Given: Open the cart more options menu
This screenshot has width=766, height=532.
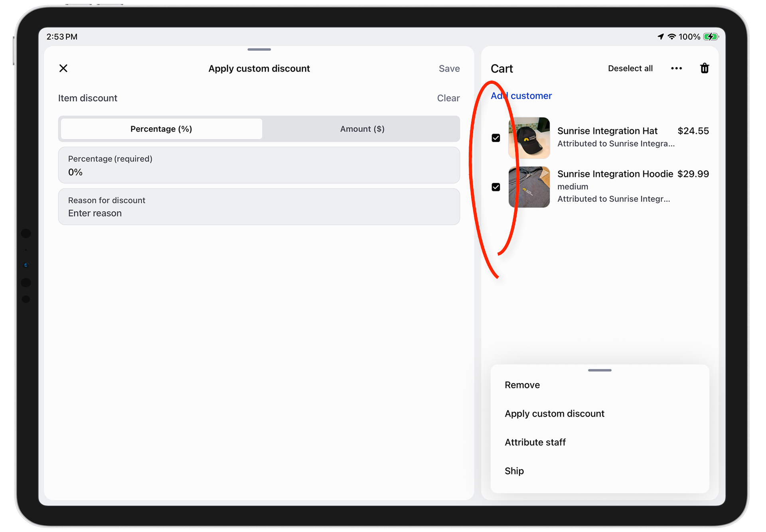Looking at the screenshot, I should (x=676, y=68).
